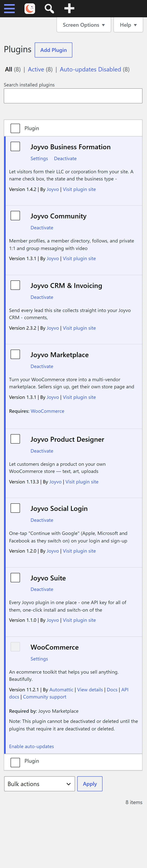Select Joyvo Business Formation checkbox
147x868 pixels.
click(x=15, y=146)
